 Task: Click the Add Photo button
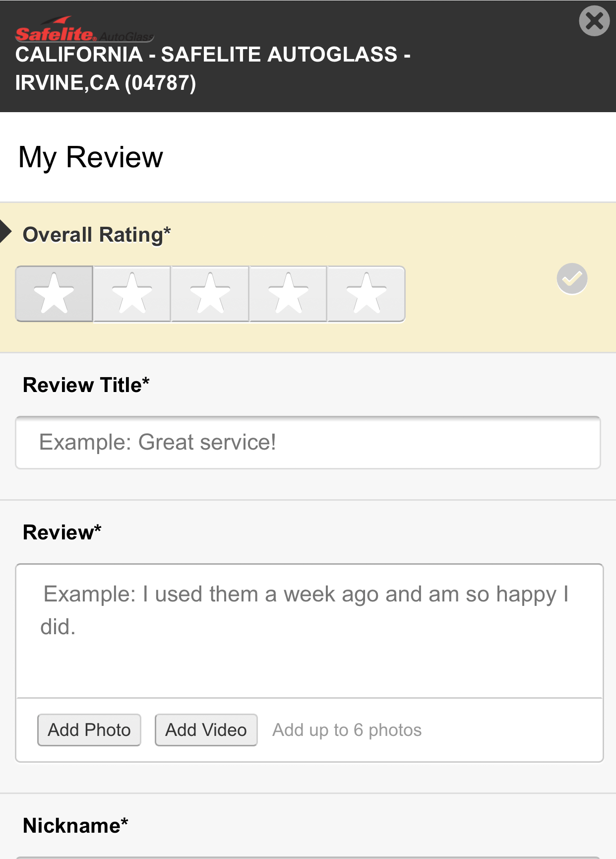coord(89,730)
